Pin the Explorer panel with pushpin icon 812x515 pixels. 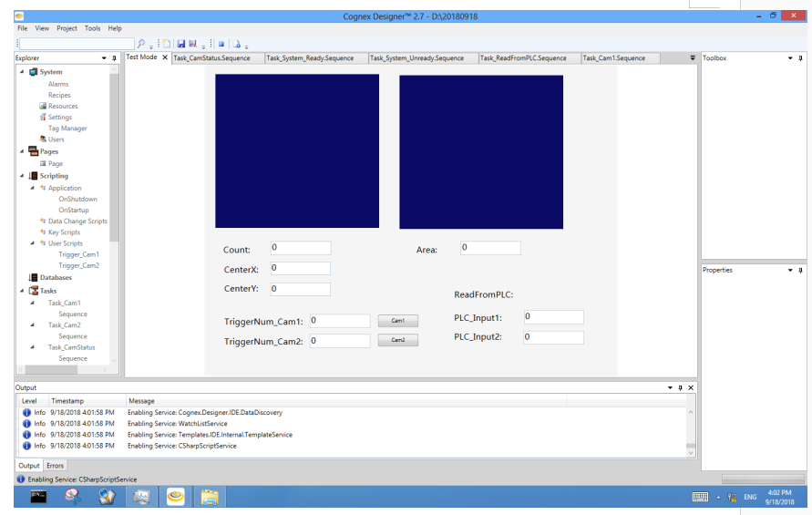[115, 58]
